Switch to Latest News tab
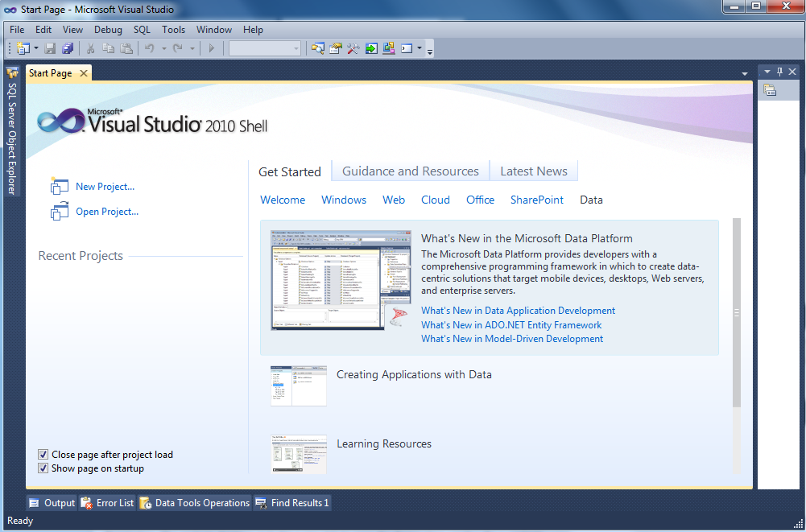This screenshot has width=806, height=532. [534, 171]
